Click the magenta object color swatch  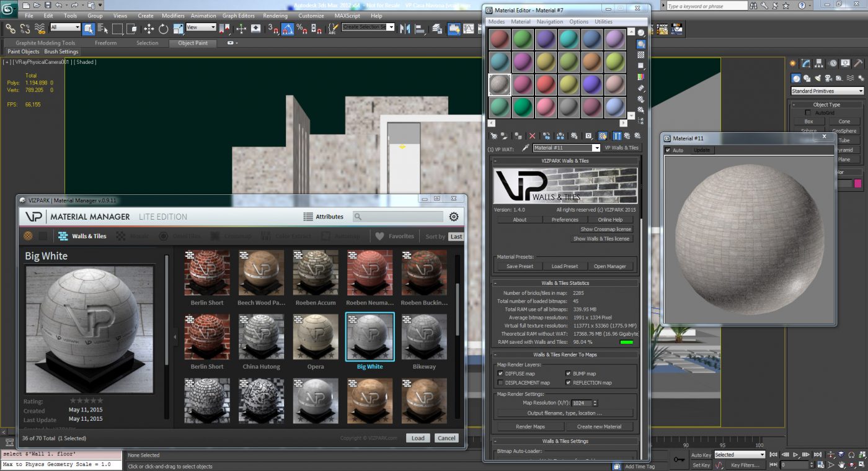(x=857, y=184)
